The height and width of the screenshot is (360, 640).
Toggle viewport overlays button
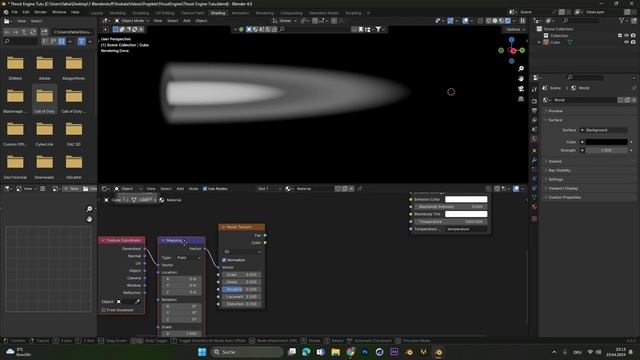coord(465,20)
